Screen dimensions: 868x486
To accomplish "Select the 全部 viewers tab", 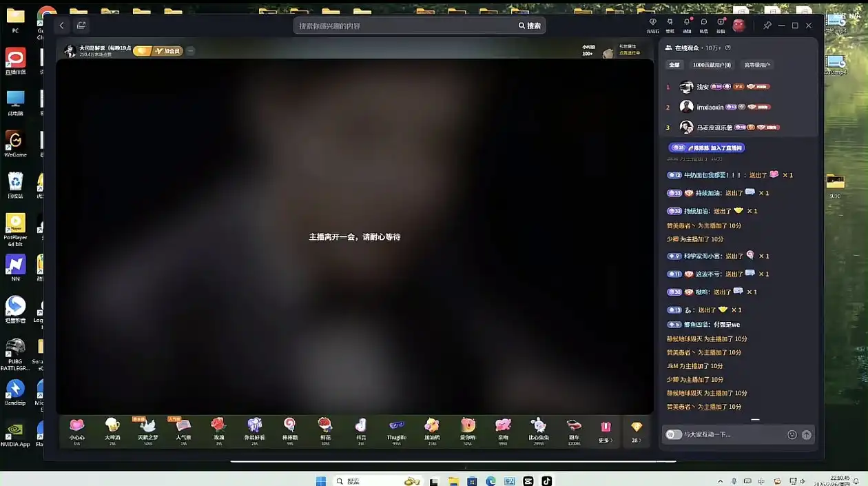I will tap(674, 64).
